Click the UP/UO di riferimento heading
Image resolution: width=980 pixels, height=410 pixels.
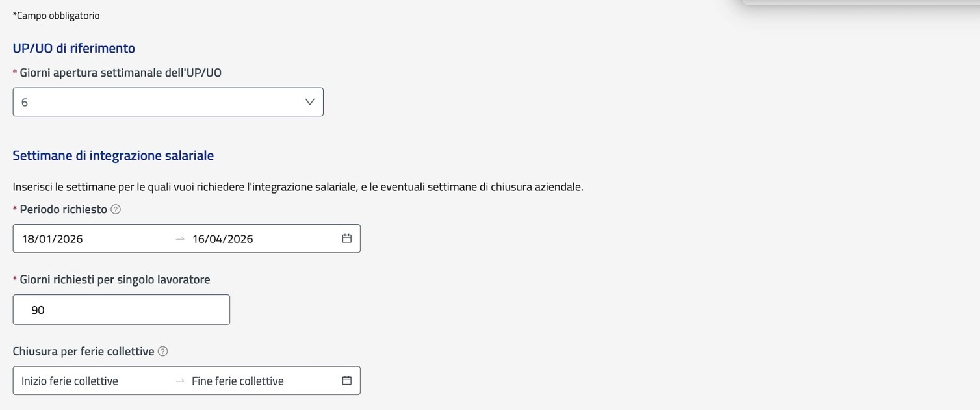click(74, 48)
